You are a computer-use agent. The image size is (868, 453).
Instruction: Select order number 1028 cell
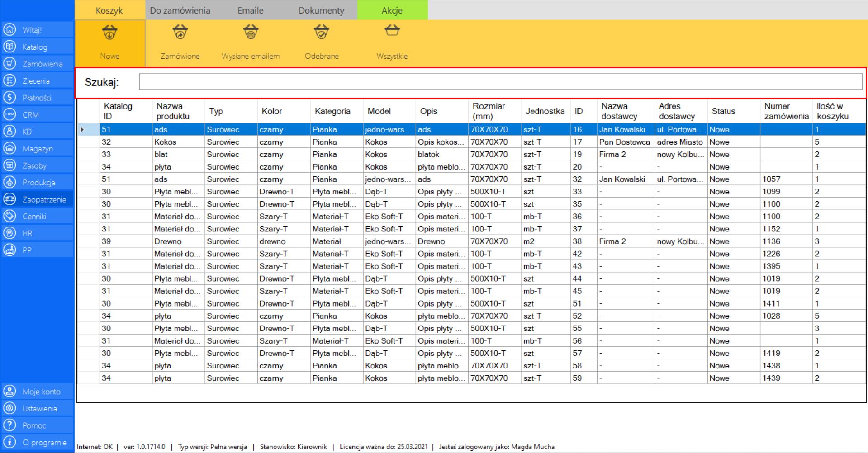tap(786, 316)
